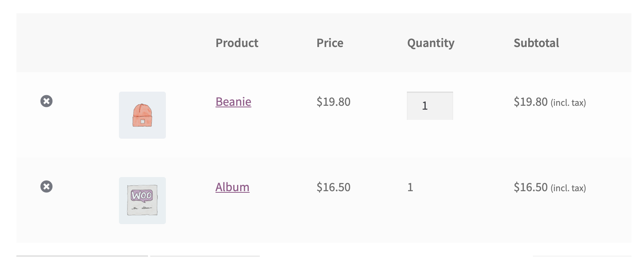The height and width of the screenshot is (257, 644).
Task: Select the Quantity column header
Action: [430, 43]
